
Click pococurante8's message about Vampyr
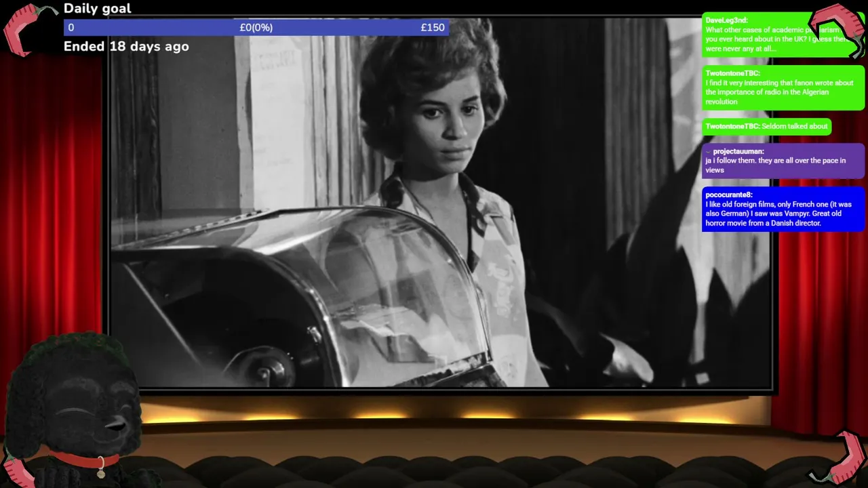tap(778, 213)
